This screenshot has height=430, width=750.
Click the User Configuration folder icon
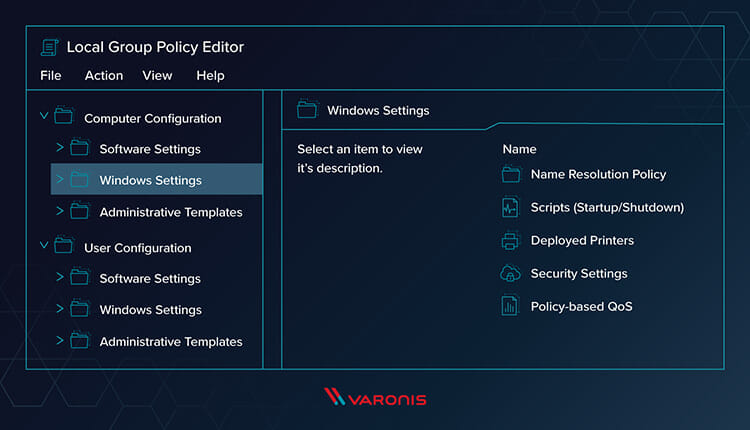(x=64, y=245)
